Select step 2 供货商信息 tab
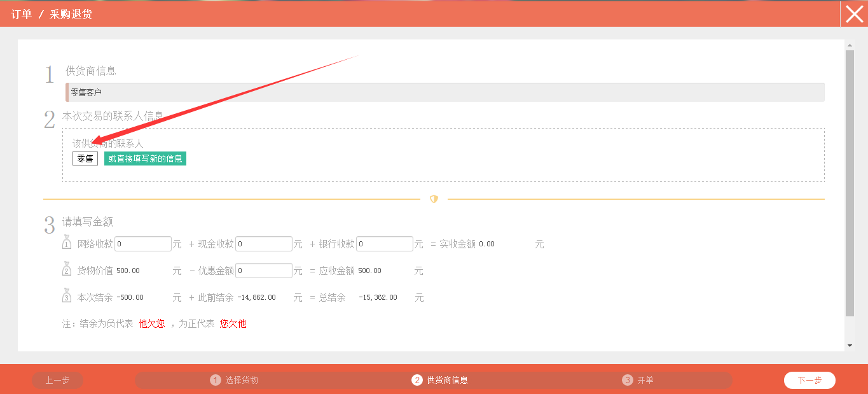This screenshot has height=394, width=868. click(x=440, y=380)
